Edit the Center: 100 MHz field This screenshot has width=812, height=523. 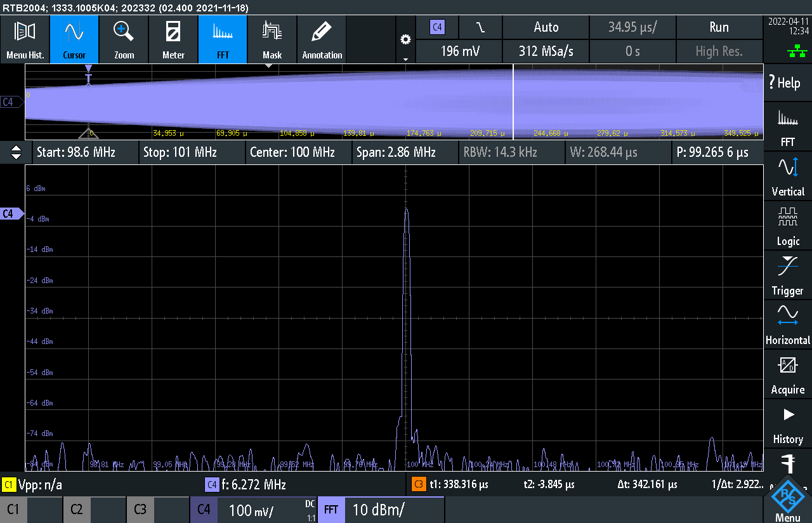point(298,152)
